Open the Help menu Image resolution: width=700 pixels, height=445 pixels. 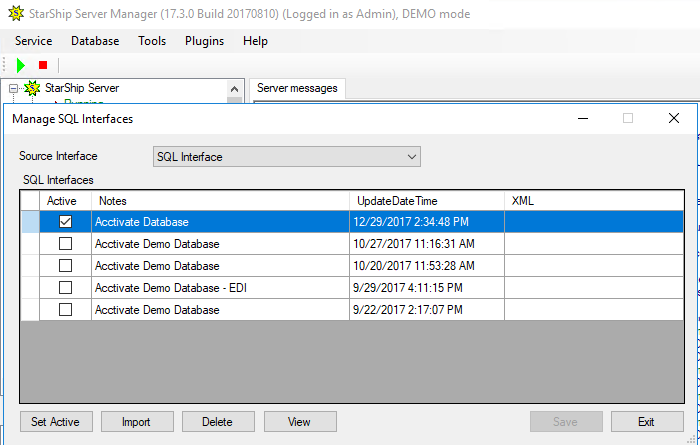tap(255, 41)
